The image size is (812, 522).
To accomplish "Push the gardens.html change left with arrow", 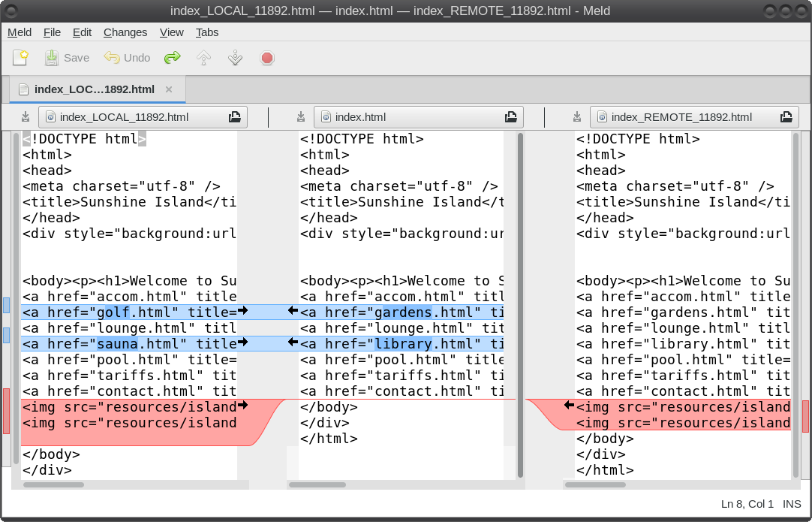I will click(x=293, y=310).
